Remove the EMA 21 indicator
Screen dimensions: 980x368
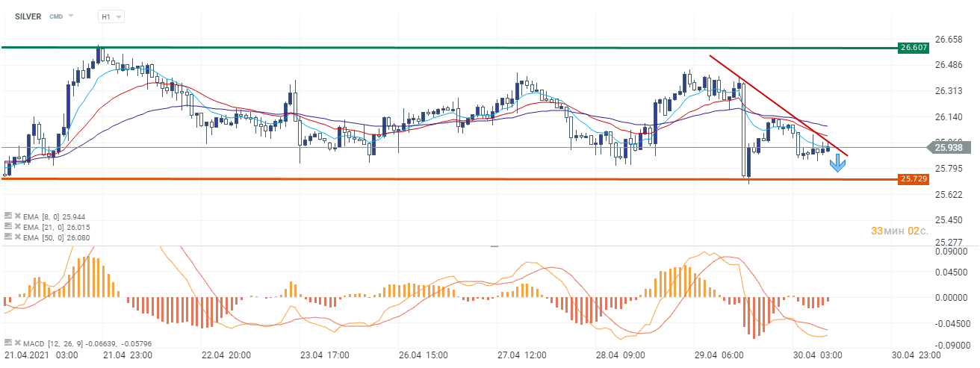[17, 225]
